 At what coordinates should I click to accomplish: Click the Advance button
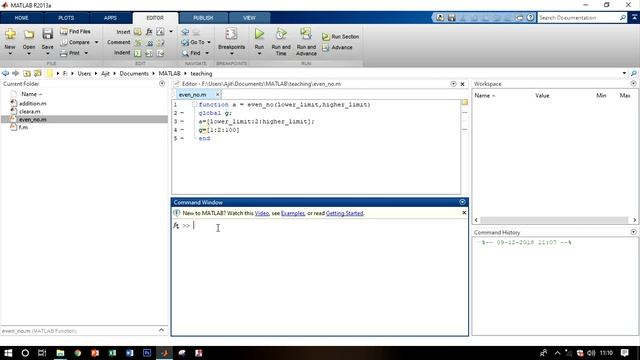coord(337,47)
